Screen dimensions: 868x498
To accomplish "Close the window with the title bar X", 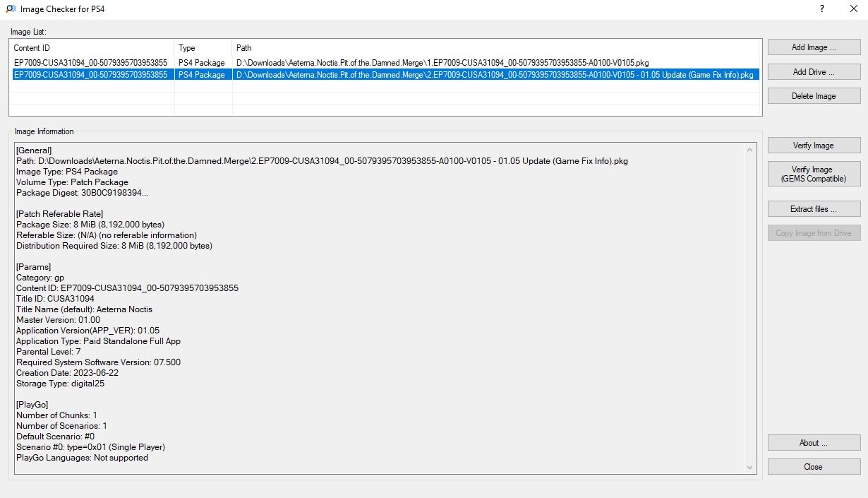I will point(852,8).
